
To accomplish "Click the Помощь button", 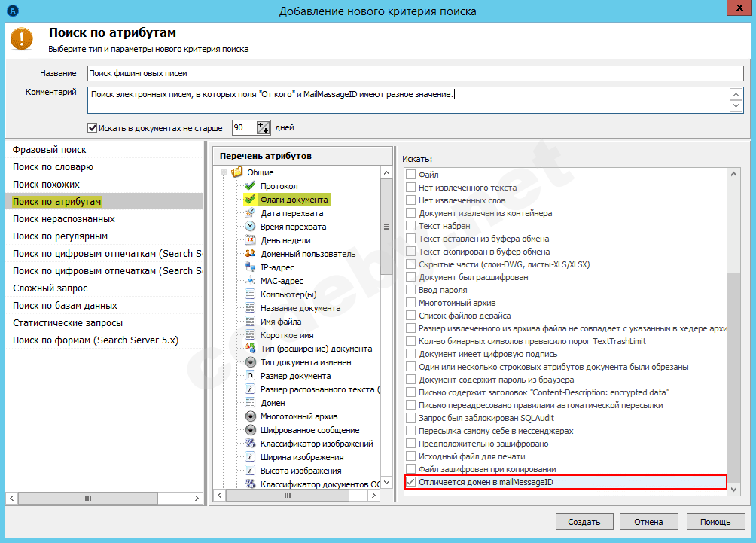I will 715,522.
